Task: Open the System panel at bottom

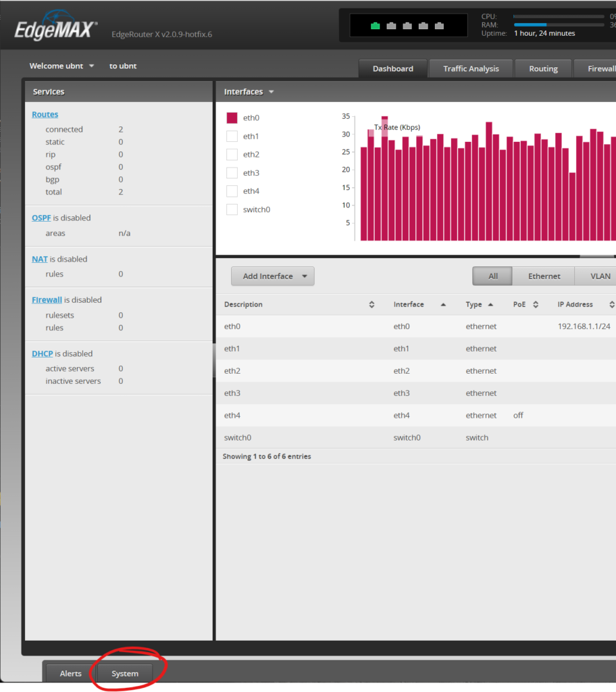Action: (x=125, y=674)
